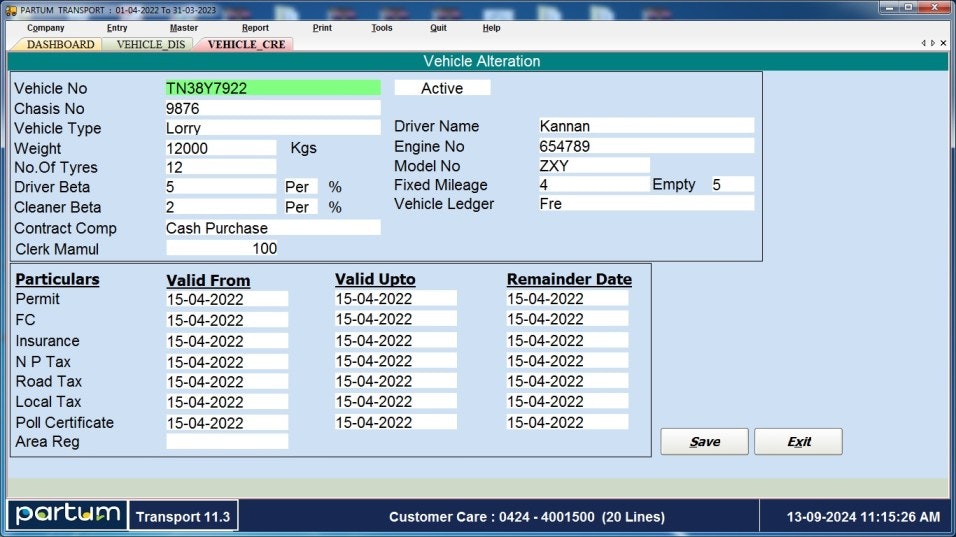The width and height of the screenshot is (956, 537).
Task: Click FC Valid From date
Action: tap(227, 319)
